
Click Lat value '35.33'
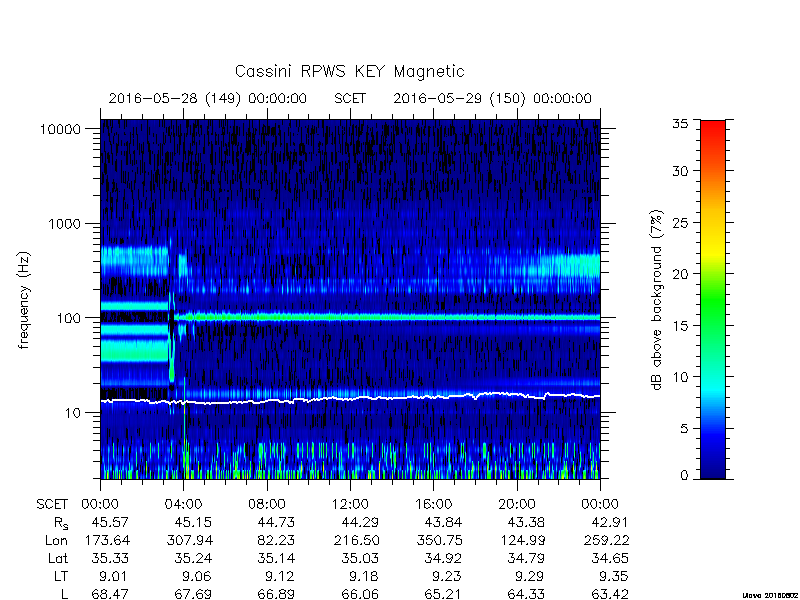(110, 558)
